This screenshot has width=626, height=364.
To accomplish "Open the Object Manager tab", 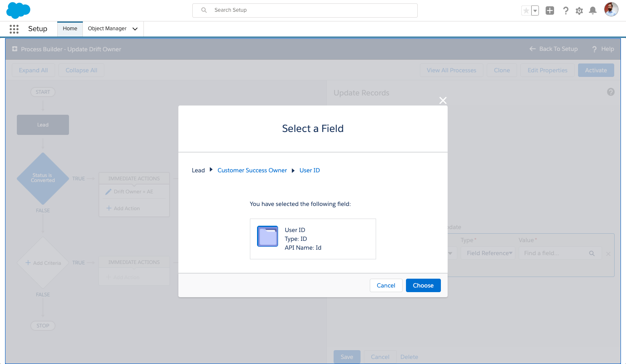I will (107, 29).
